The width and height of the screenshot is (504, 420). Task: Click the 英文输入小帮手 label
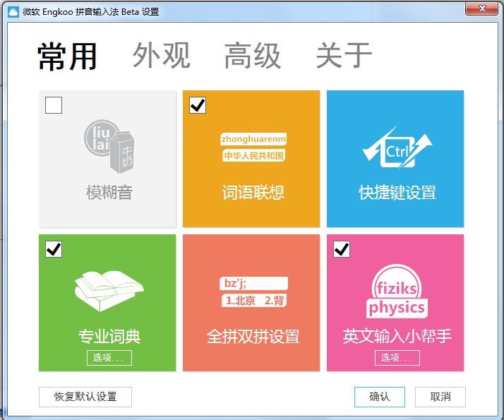397,337
